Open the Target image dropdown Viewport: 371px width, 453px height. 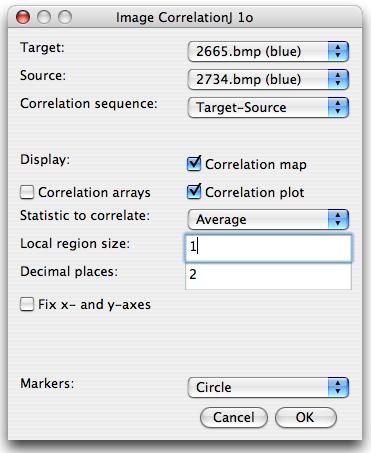point(268,51)
